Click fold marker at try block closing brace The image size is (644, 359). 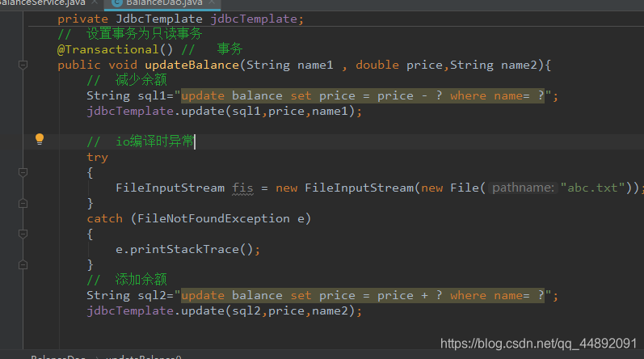[23, 203]
